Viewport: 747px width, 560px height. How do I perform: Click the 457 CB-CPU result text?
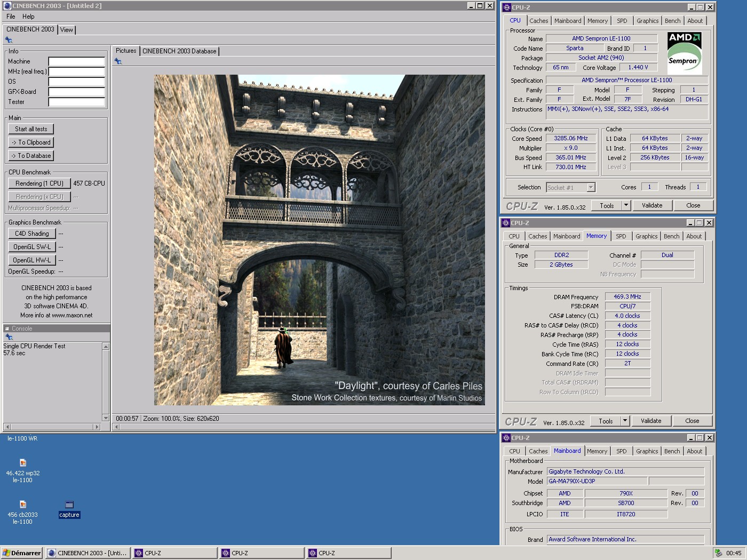[89, 183]
